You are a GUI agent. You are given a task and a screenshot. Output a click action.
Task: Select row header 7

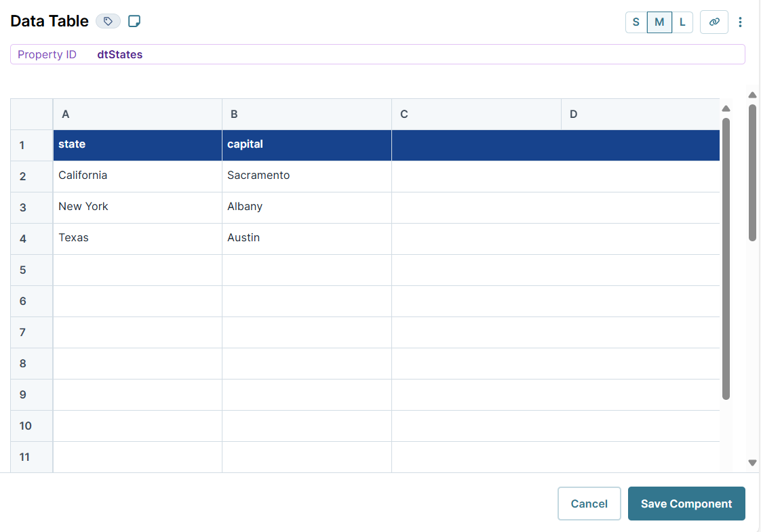click(x=32, y=332)
